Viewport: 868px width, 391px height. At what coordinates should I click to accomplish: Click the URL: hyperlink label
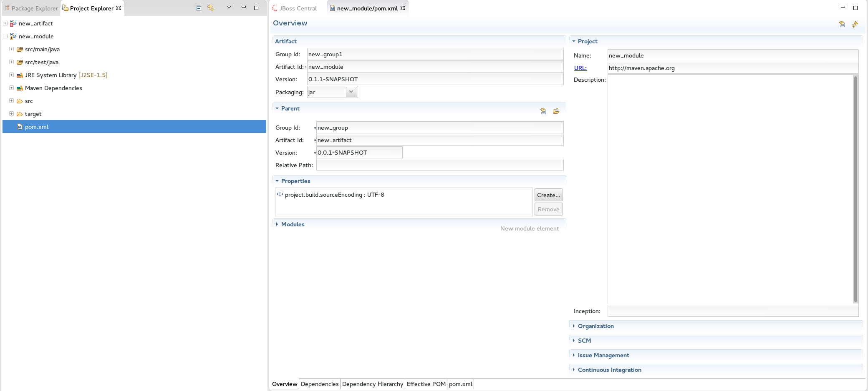point(580,68)
